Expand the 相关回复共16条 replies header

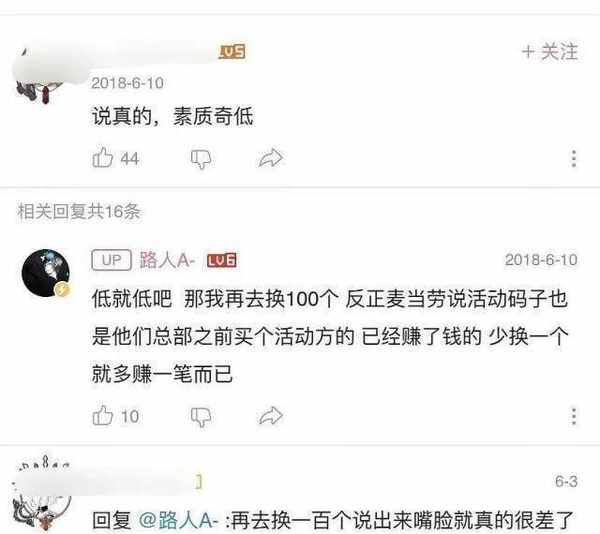click(x=79, y=211)
